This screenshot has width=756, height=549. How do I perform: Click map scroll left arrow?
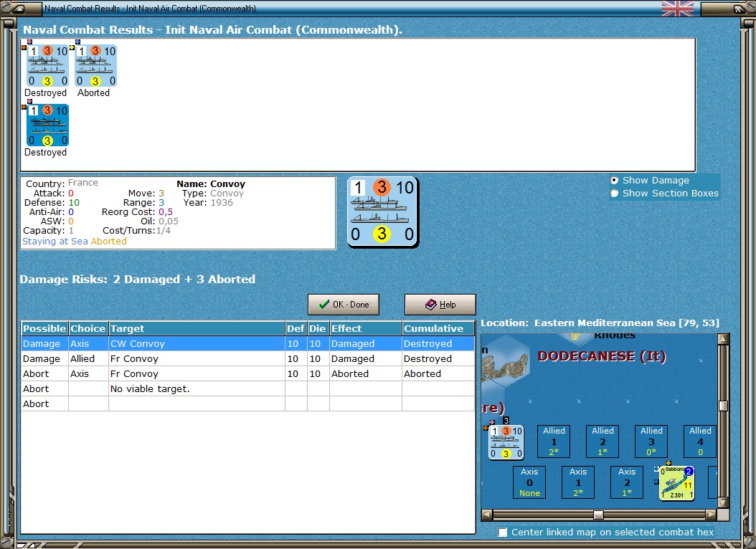[x=487, y=515]
